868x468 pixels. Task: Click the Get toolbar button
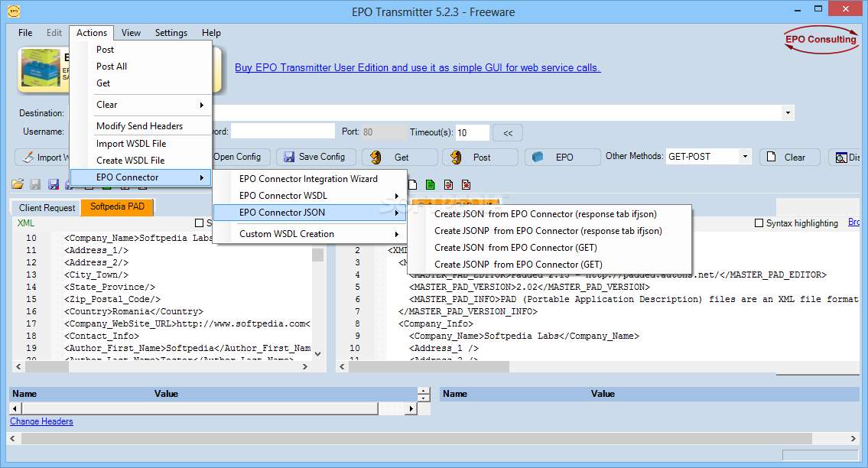click(x=400, y=158)
